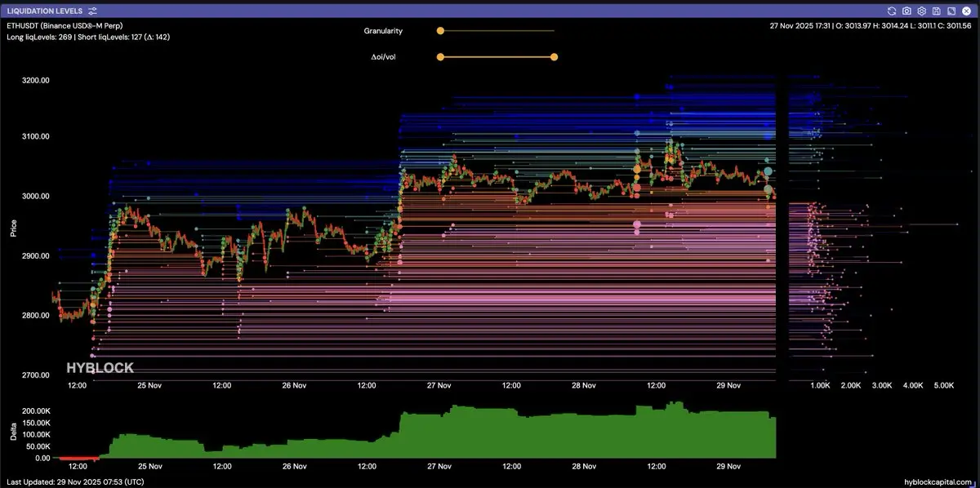Click the 27 Nov 2025 17:31 OHLC readout
Viewport: 980px width, 488px height.
[x=872, y=26]
